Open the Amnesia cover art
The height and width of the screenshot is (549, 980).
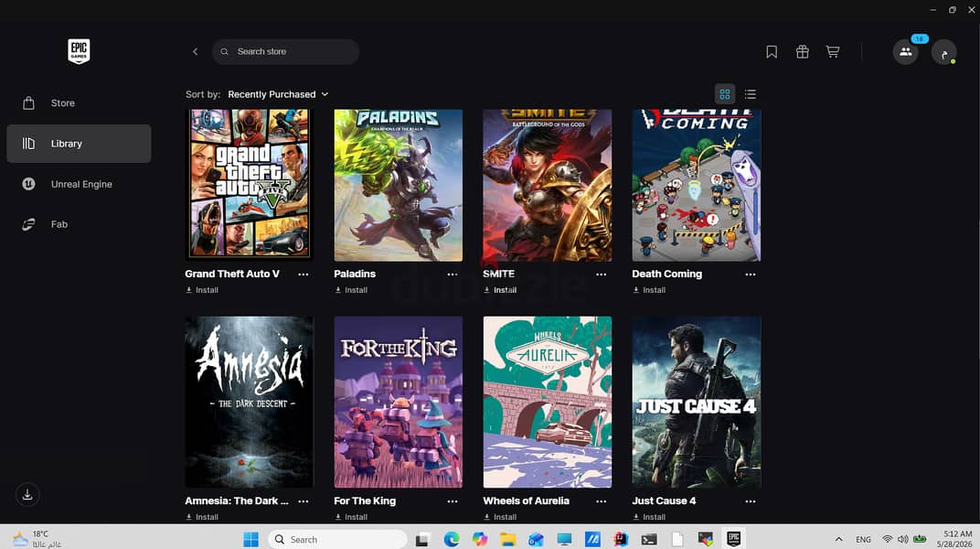coord(250,402)
